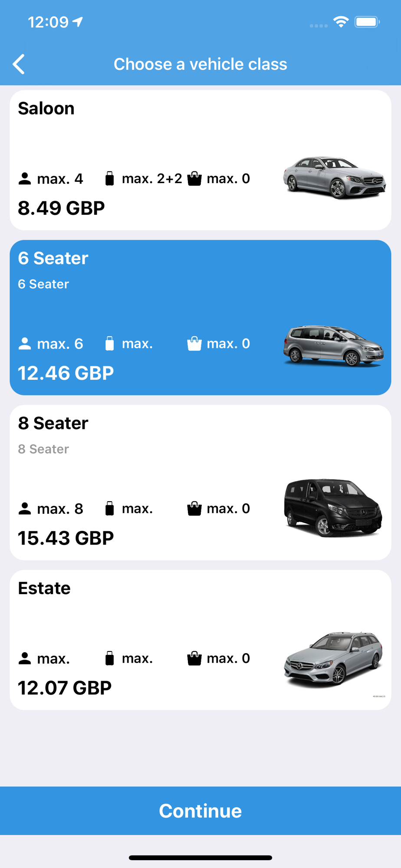Click the 15.43 GBP price
401x868 pixels.
[66, 538]
